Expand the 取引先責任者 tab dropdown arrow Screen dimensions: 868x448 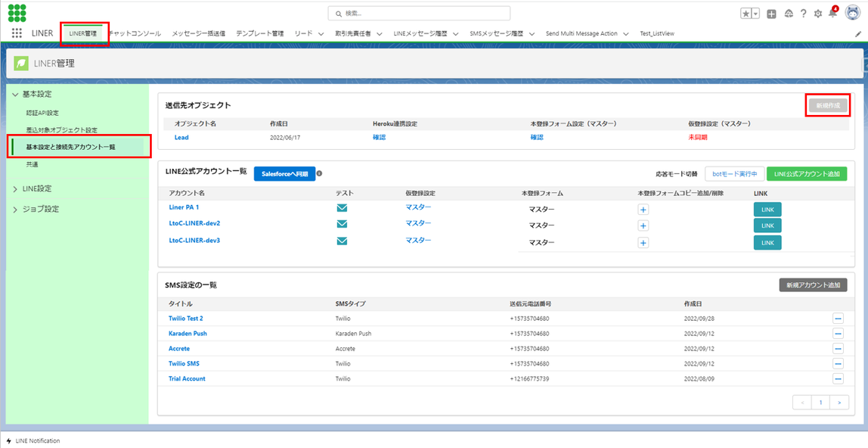pyautogui.click(x=380, y=34)
